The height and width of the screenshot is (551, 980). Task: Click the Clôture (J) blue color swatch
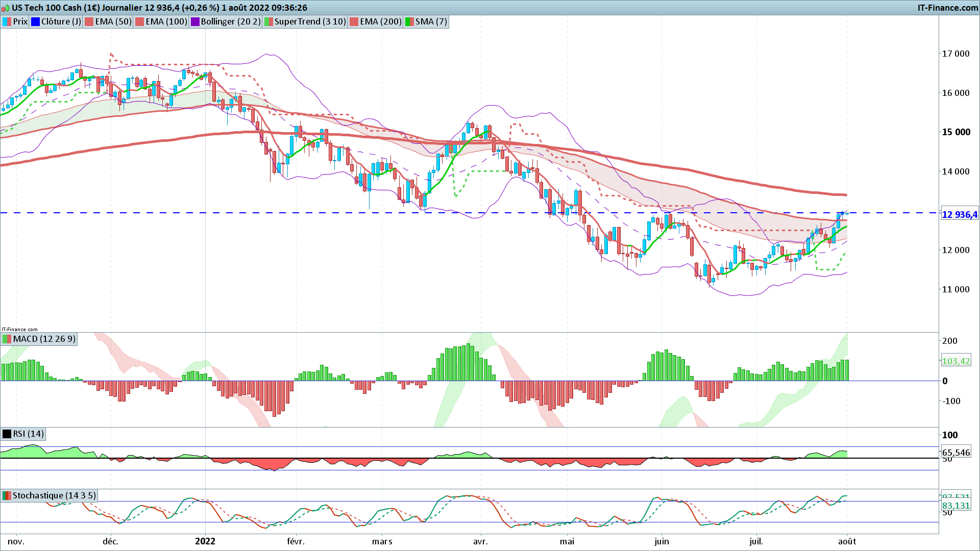tap(35, 21)
